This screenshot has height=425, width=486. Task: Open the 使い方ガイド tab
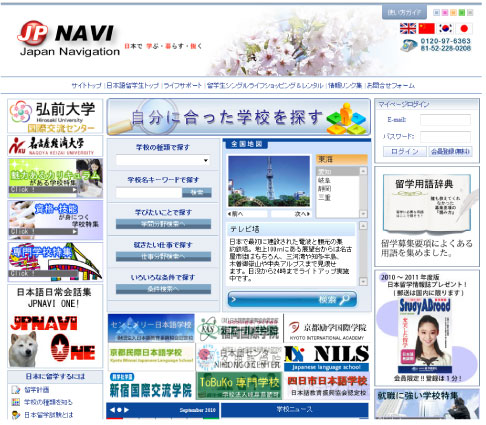(x=404, y=12)
